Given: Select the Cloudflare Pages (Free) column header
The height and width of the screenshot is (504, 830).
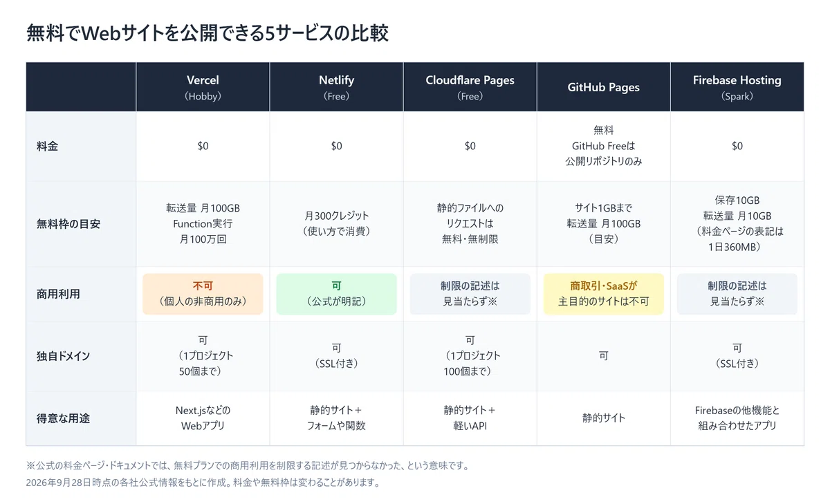Looking at the screenshot, I should click(470, 87).
